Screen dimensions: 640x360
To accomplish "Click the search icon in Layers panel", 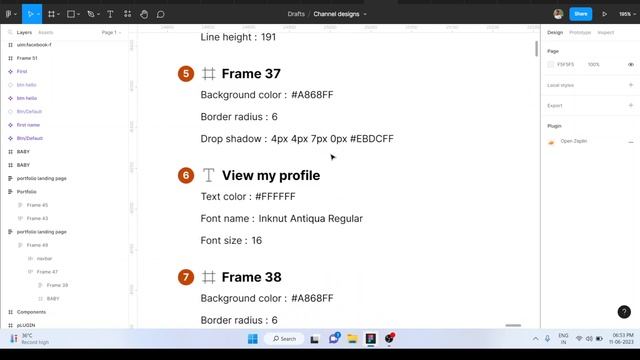I will pos(10,32).
